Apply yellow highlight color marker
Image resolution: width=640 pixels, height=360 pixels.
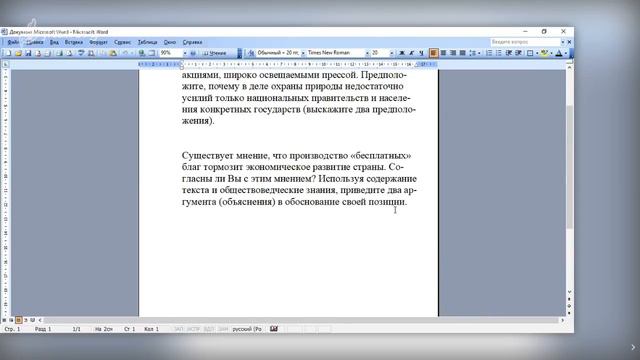[544, 53]
